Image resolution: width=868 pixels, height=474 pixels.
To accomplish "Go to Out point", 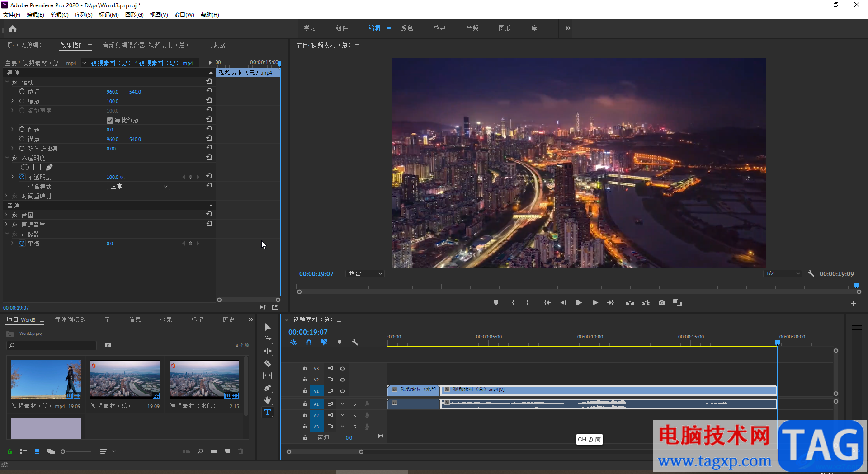I will click(x=610, y=303).
